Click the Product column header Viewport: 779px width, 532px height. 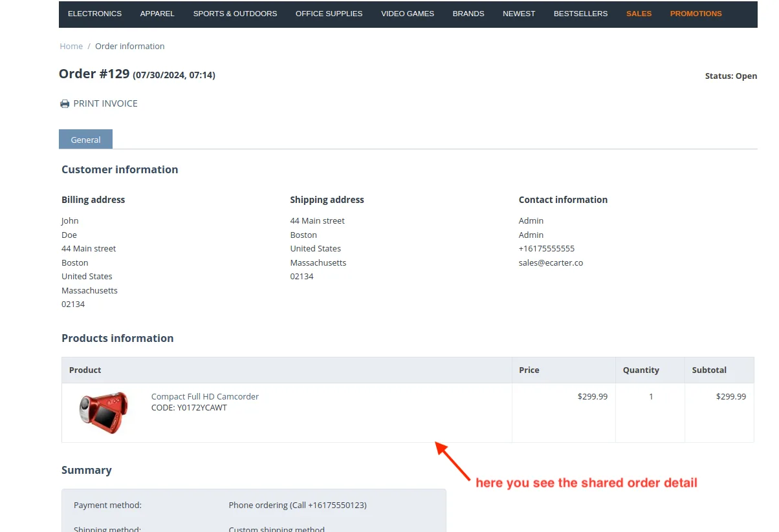click(85, 370)
